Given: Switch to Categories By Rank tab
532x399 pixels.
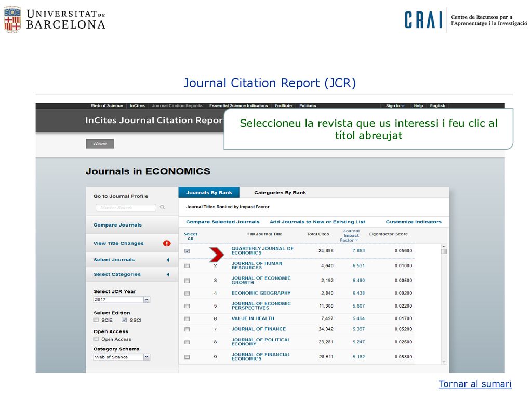Looking at the screenshot, I should tap(280, 192).
